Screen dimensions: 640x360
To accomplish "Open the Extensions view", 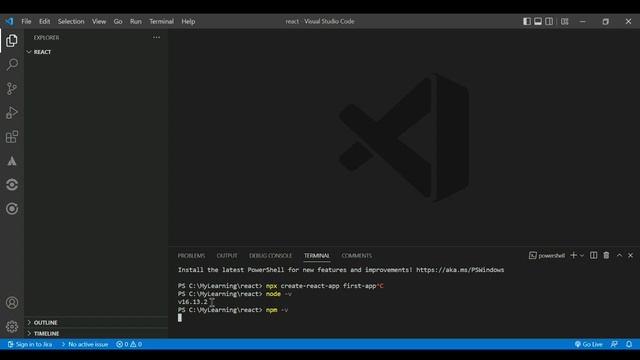I will tap(12, 137).
